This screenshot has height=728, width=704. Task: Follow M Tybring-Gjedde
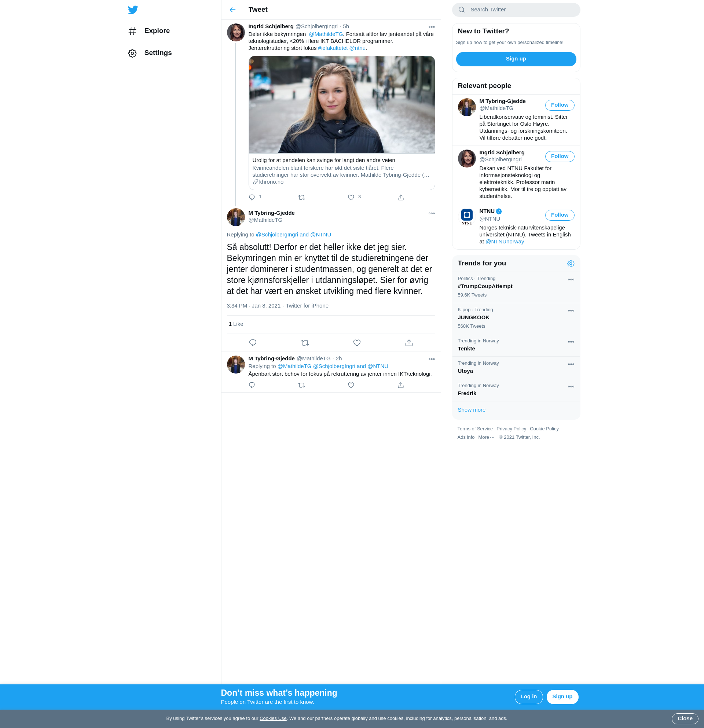coord(560,105)
